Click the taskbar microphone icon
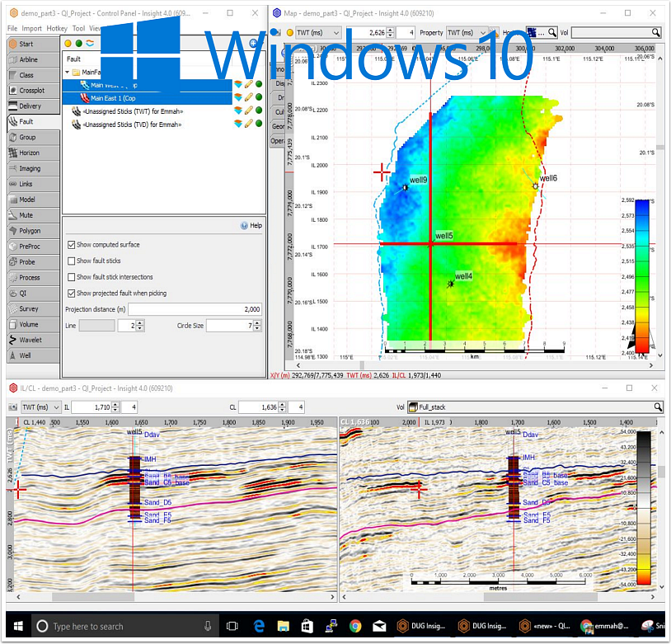This screenshot has height=644, width=671. [208, 627]
